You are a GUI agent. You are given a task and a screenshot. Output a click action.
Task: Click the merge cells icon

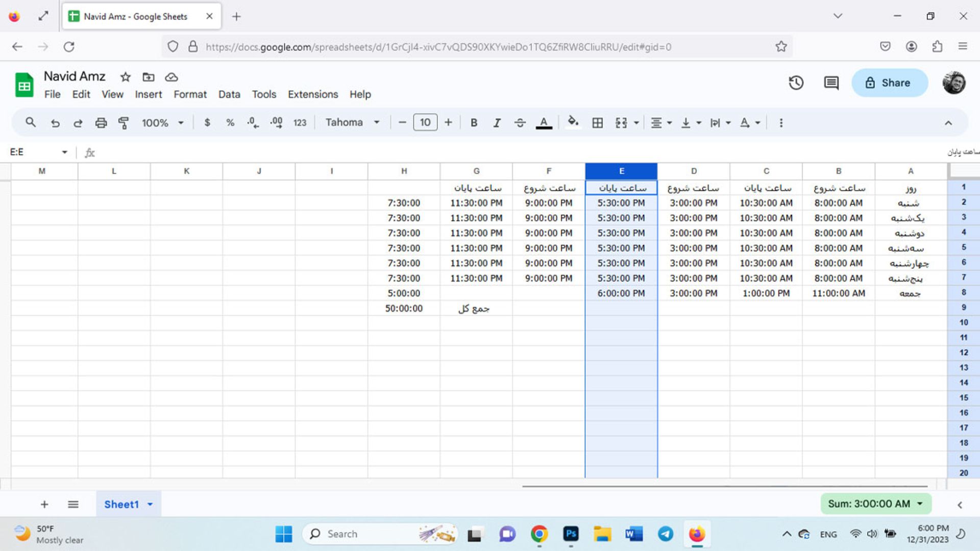620,122
